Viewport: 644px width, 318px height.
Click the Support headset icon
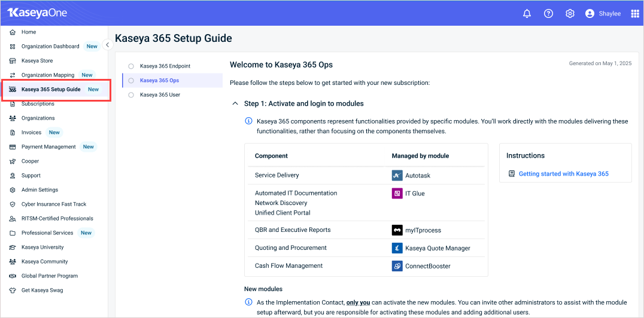(x=13, y=176)
